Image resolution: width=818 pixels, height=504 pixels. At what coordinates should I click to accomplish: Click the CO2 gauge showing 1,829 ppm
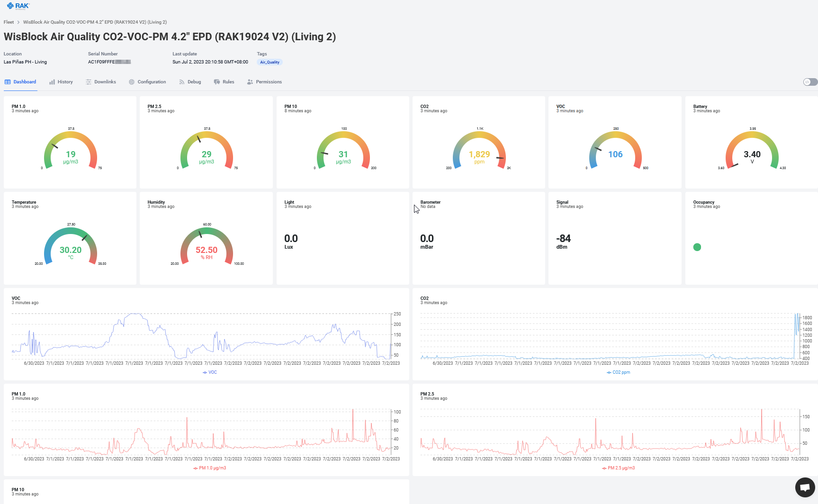479,150
